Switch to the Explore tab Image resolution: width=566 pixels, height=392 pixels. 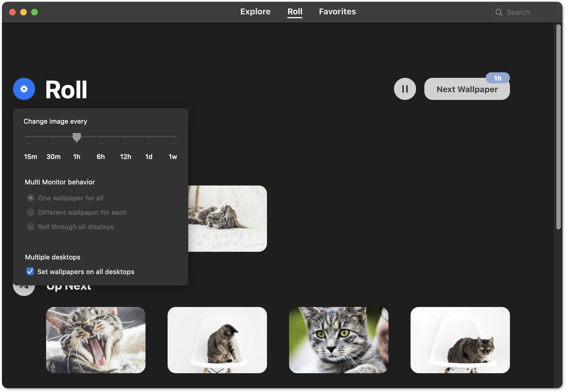[255, 12]
